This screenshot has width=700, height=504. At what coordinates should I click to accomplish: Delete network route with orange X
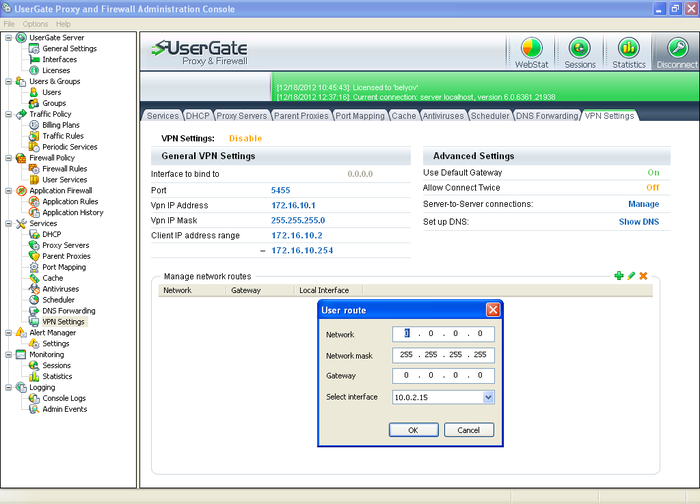click(x=643, y=276)
